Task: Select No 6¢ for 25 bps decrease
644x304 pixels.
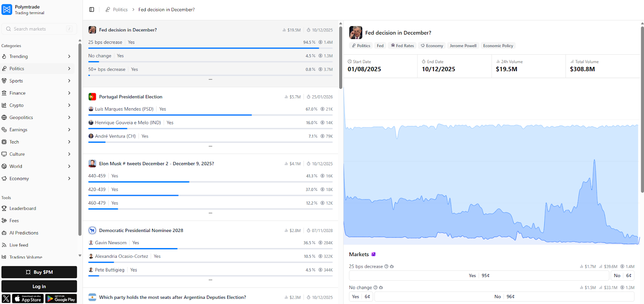Action: click(622, 275)
